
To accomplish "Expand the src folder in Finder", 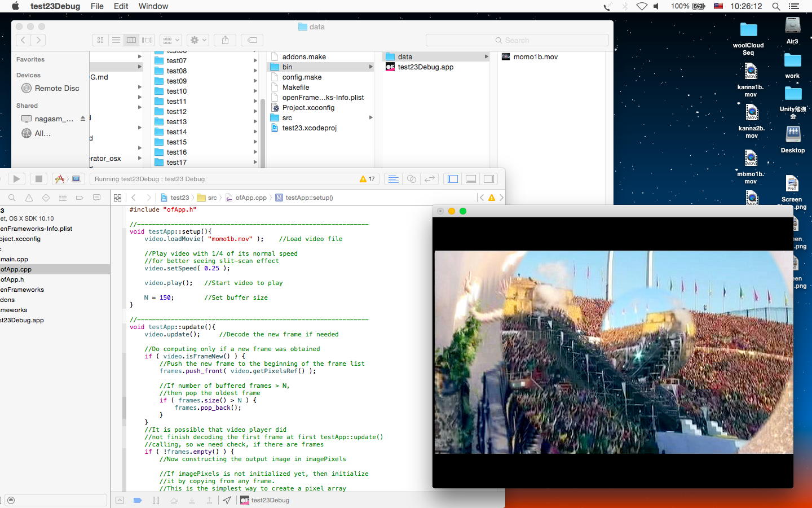I will [x=287, y=118].
